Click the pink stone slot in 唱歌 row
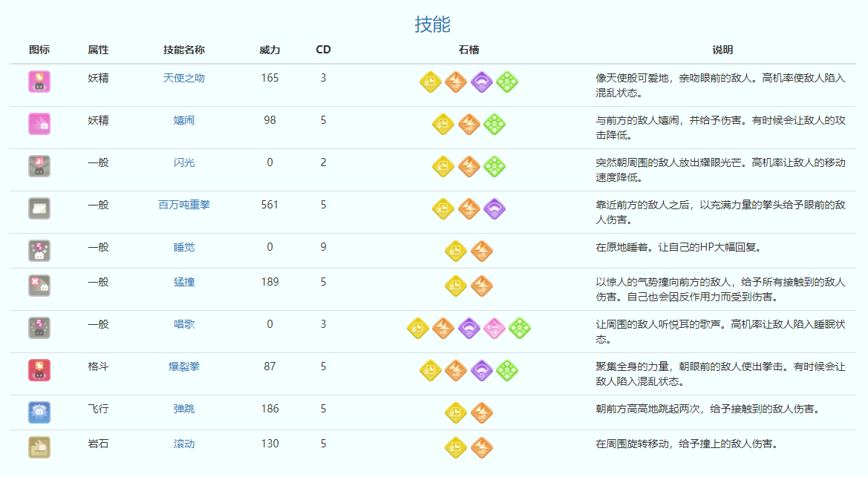Image resolution: width=868 pixels, height=477 pixels. [x=495, y=328]
